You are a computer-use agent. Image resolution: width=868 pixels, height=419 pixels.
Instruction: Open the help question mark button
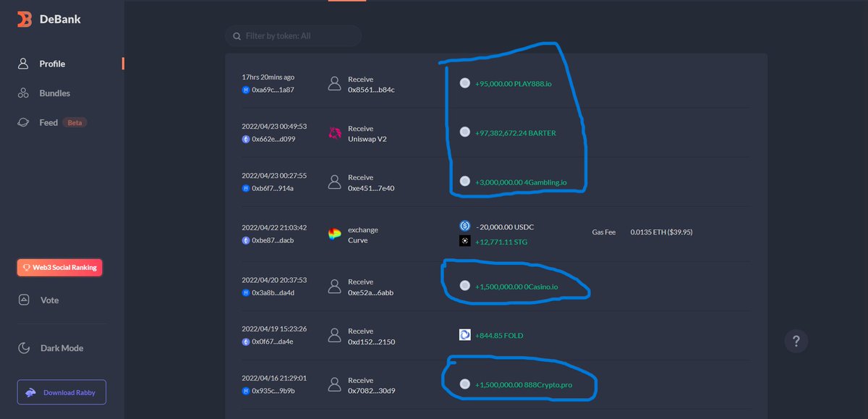click(796, 341)
